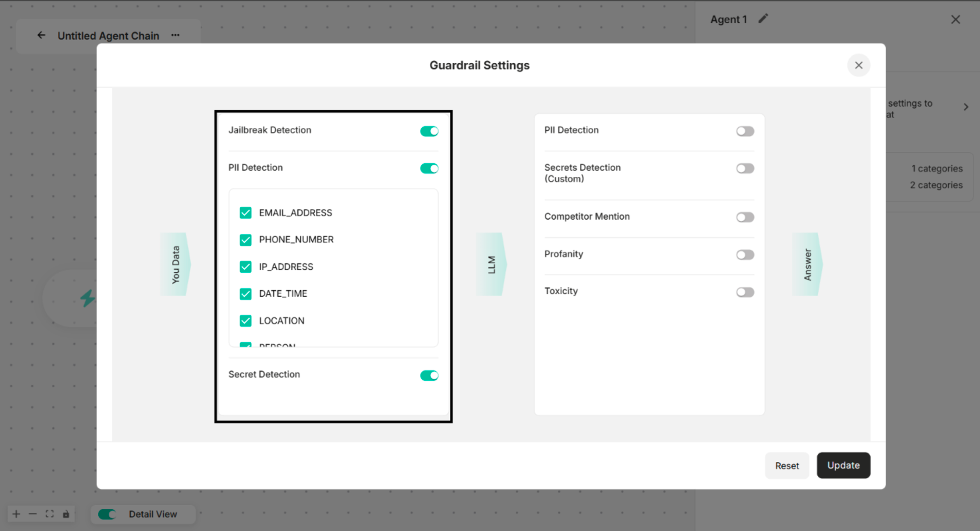Image resolution: width=980 pixels, height=531 pixels.
Task: Click the Update button
Action: pos(843,465)
